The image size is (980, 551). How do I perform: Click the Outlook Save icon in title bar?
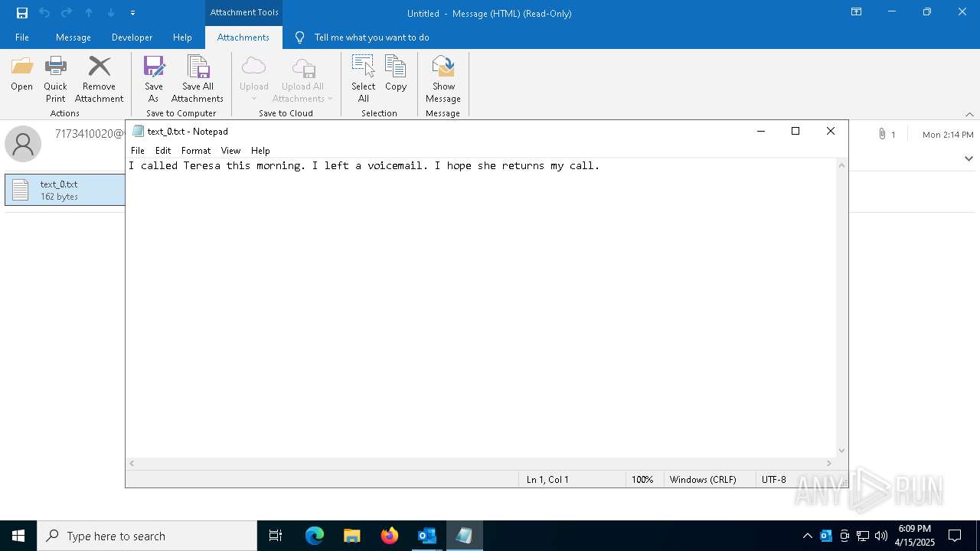pyautogui.click(x=22, y=13)
